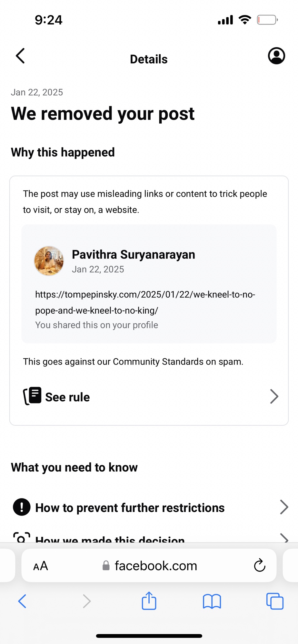Image resolution: width=298 pixels, height=644 pixels.
Task: Go back with Safari's back arrow
Action: coord(22,601)
